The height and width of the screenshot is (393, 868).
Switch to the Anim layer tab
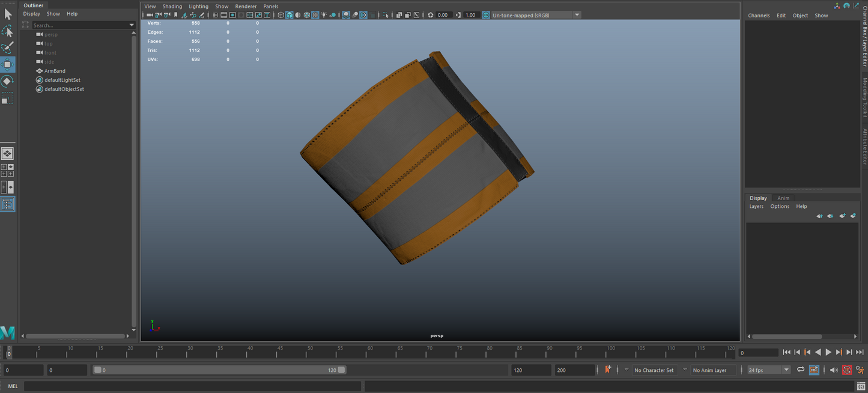pos(783,198)
